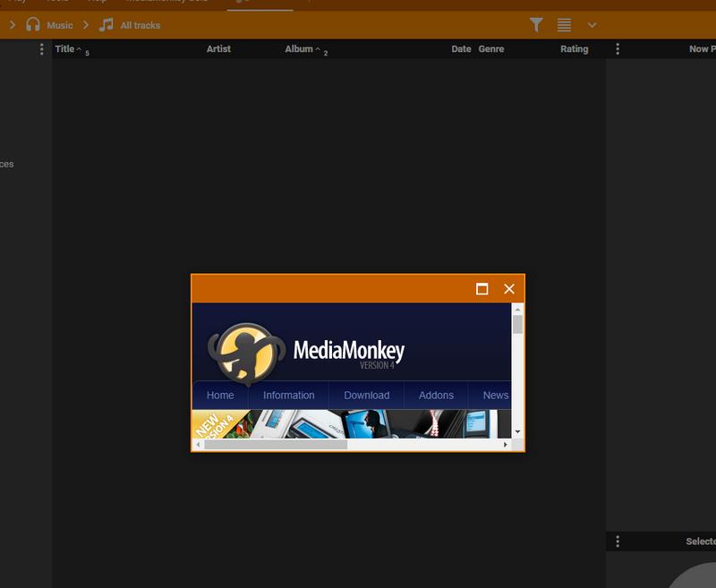Click the music note All tracks icon

pos(107,25)
